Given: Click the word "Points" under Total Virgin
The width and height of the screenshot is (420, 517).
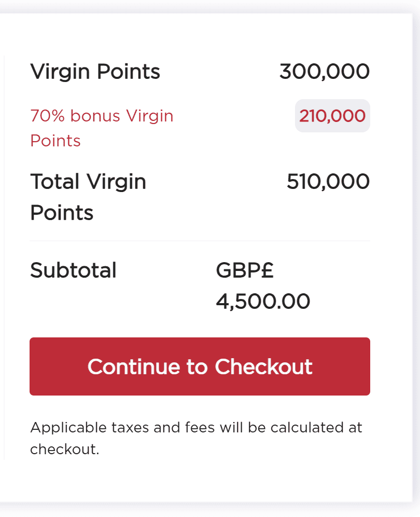Looking at the screenshot, I should coord(62,213).
